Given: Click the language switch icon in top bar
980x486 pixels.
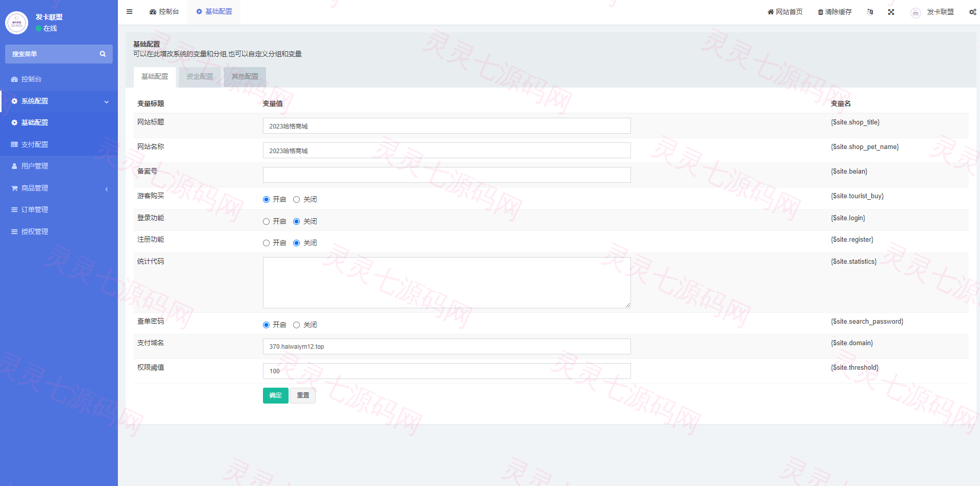Looking at the screenshot, I should coord(870,12).
